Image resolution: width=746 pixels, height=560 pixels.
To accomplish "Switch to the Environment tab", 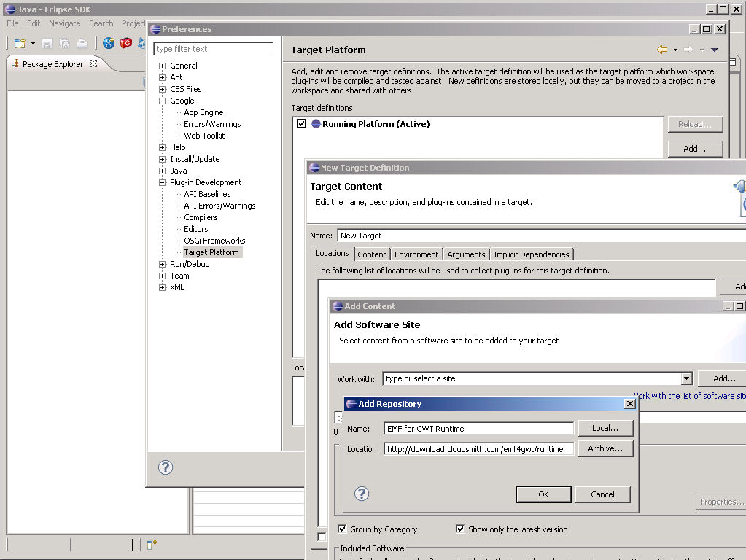I will pyautogui.click(x=416, y=254).
